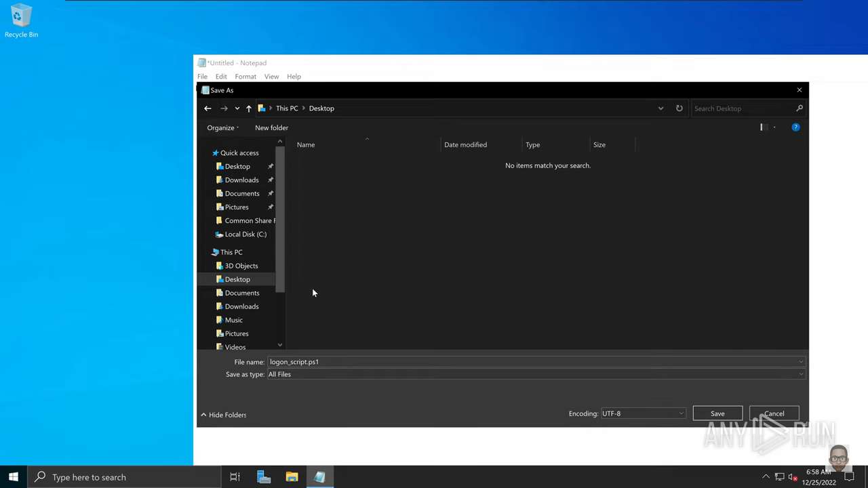The width and height of the screenshot is (868, 488).
Task: Open Local Disk (C:)
Action: tap(241, 235)
